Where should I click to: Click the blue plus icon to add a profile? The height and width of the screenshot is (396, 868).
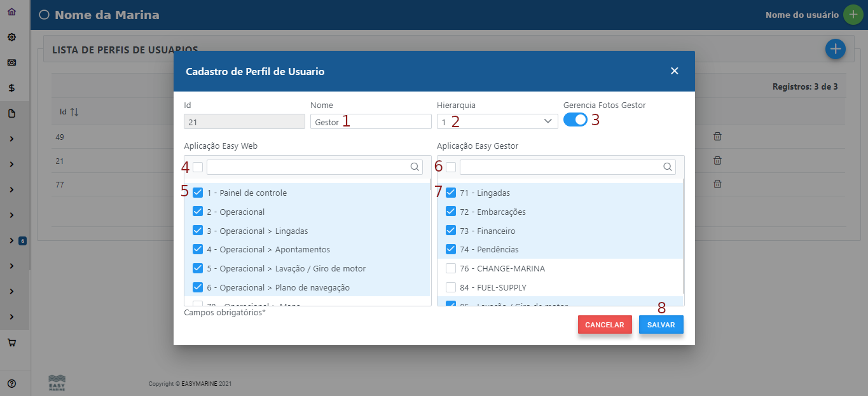pyautogui.click(x=835, y=49)
